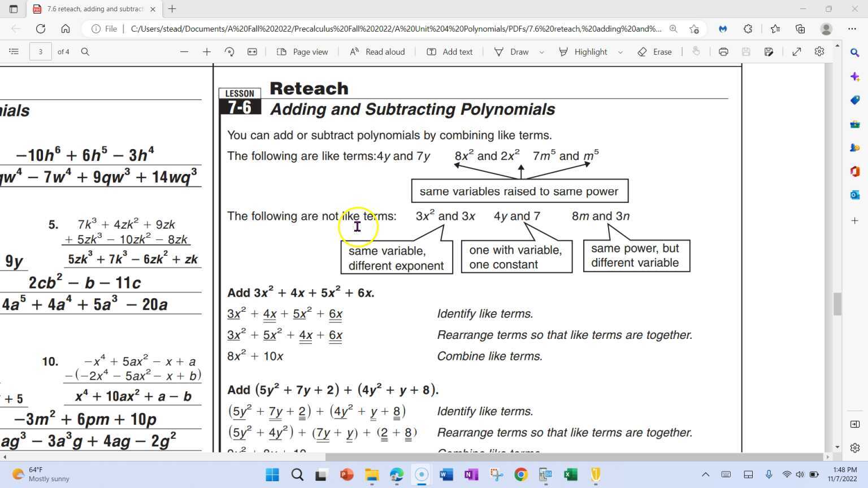The image size is (868, 488).
Task: Open Discover sparkle icon in sidebar
Action: click(855, 76)
